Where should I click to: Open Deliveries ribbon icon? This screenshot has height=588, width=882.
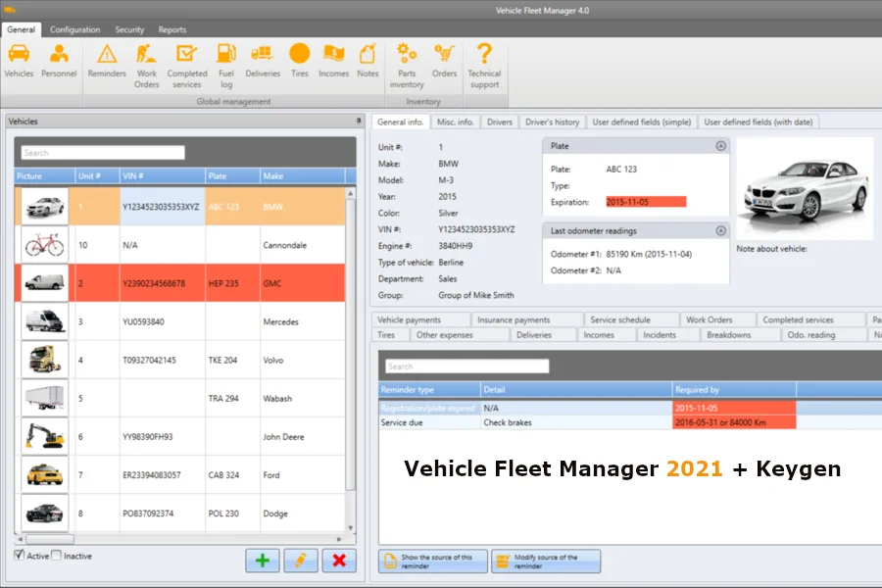(263, 61)
